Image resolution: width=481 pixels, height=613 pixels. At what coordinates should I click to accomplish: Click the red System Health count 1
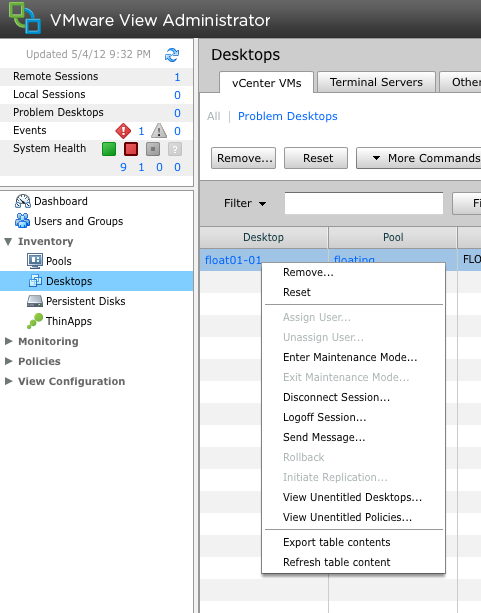pyautogui.click(x=141, y=167)
